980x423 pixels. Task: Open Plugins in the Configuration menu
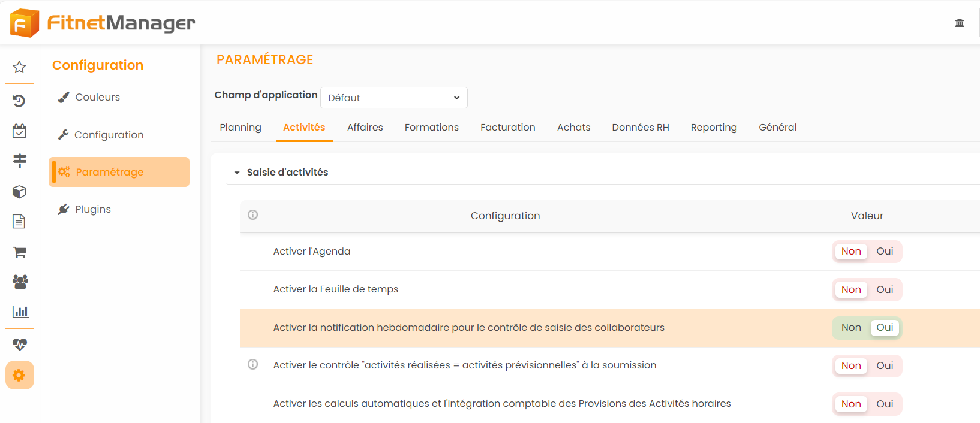click(92, 209)
